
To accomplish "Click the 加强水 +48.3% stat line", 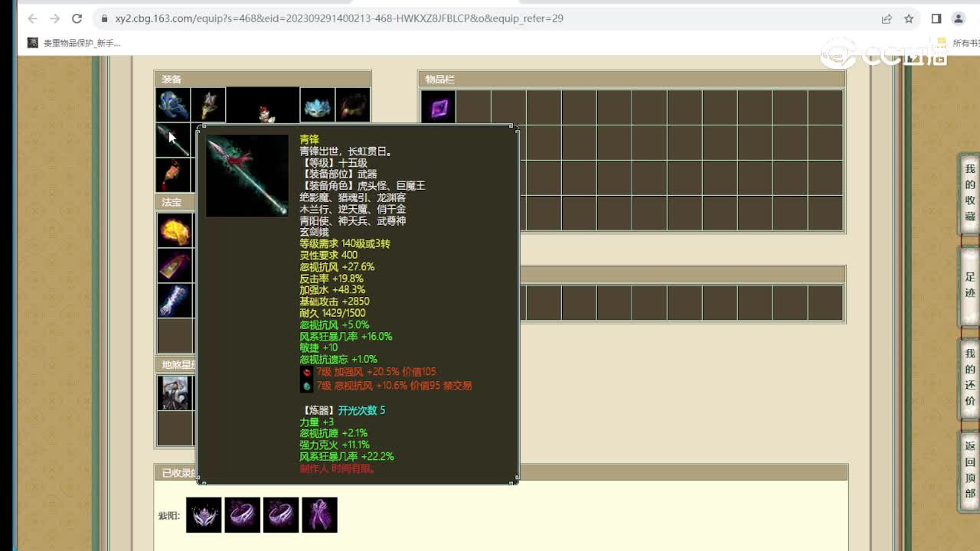I will click(x=332, y=290).
